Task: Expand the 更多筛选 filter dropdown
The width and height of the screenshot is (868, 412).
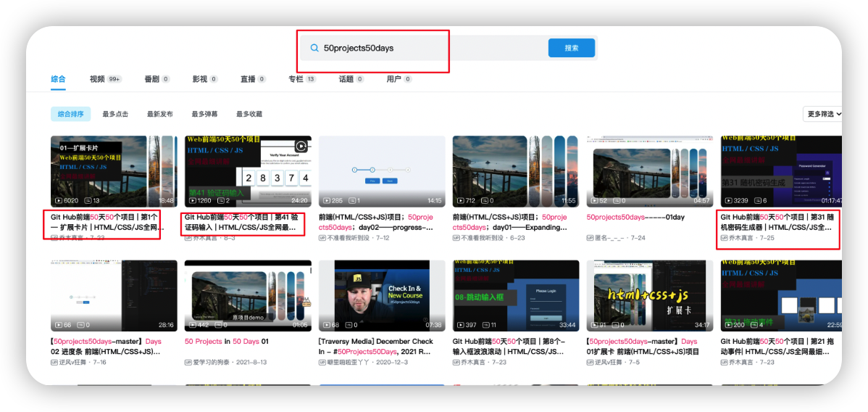Action: pos(823,114)
